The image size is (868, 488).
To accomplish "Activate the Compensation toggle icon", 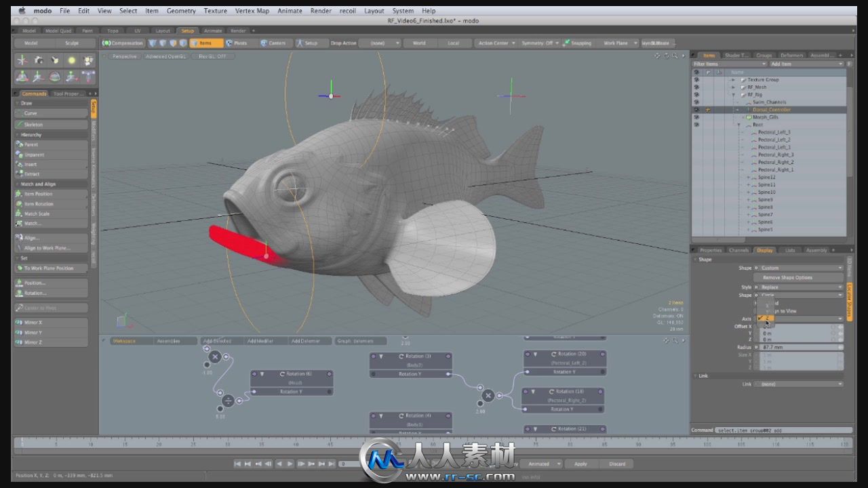I will [106, 43].
